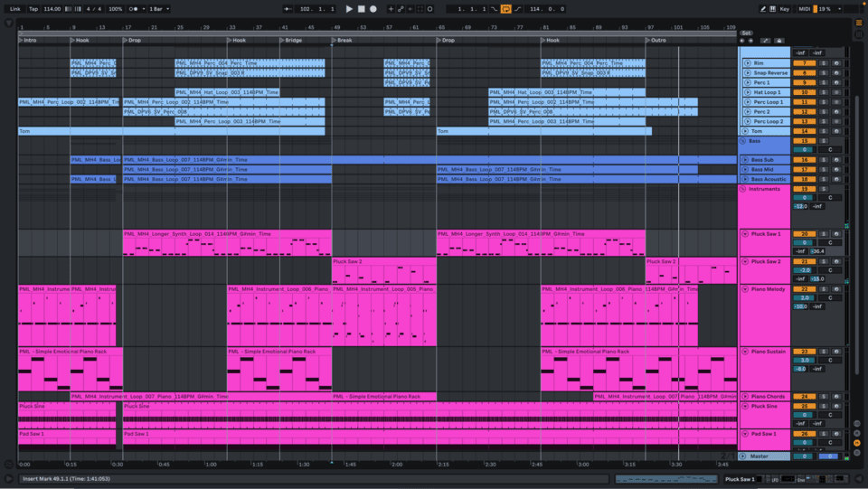This screenshot has width=868, height=489.
Task: Unfold the Bass group track
Action: (743, 141)
